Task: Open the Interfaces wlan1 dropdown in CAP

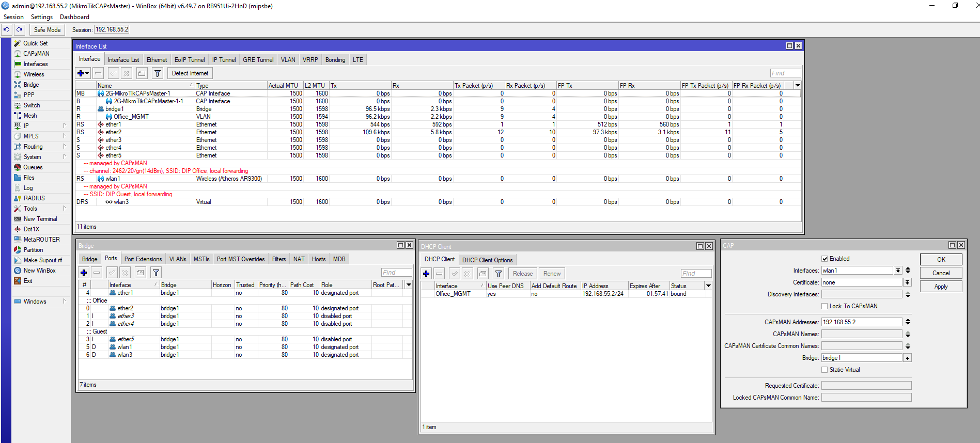Action: point(898,271)
